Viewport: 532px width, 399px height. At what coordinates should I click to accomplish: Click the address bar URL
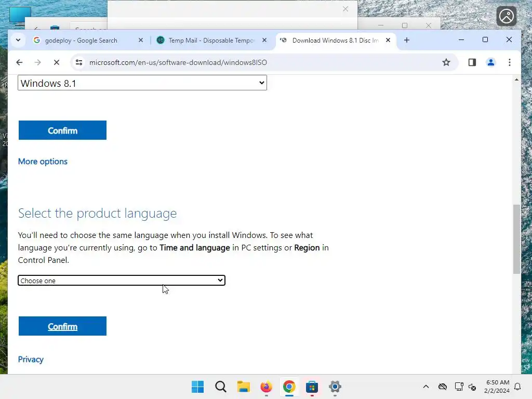tap(178, 62)
